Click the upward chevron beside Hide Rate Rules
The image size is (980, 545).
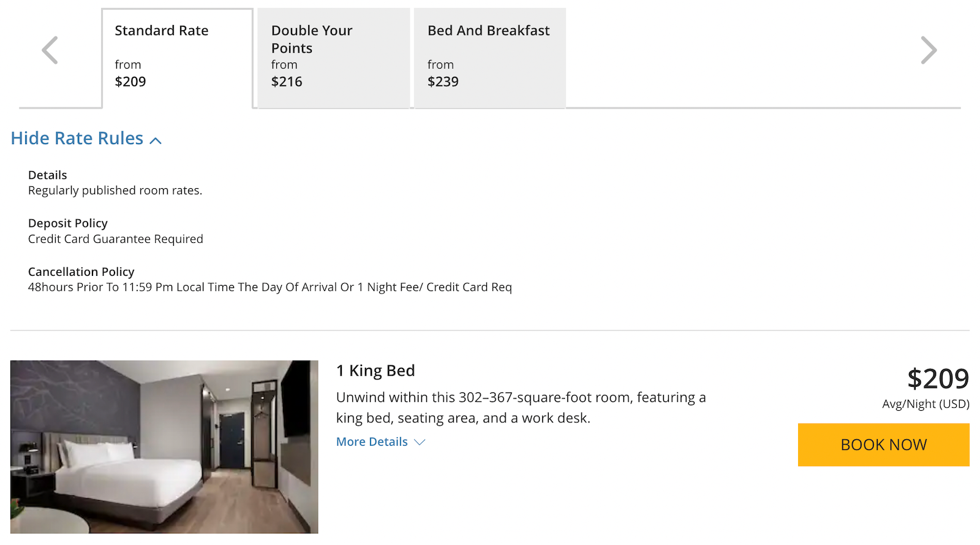(x=156, y=140)
